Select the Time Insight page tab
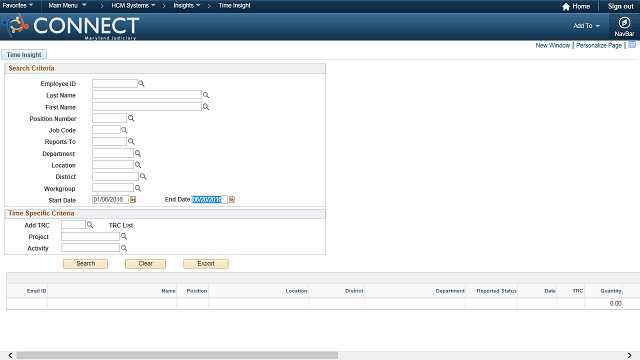 point(24,55)
